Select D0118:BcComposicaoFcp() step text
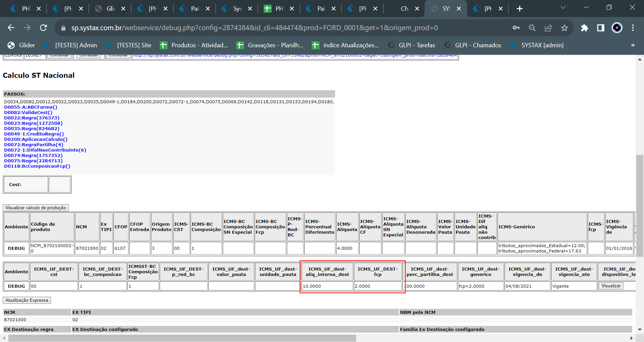 point(37,166)
